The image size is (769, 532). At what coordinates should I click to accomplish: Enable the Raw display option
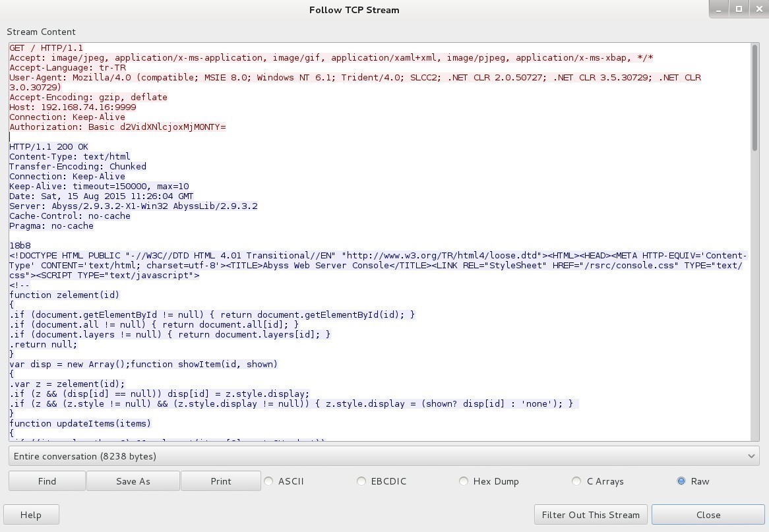click(x=681, y=481)
